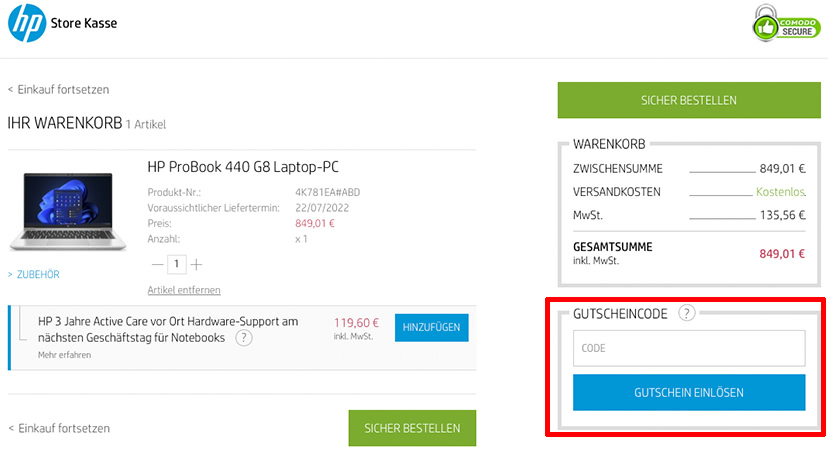
Task: Click the Preis value 849,01 € in item details
Action: coord(315,223)
